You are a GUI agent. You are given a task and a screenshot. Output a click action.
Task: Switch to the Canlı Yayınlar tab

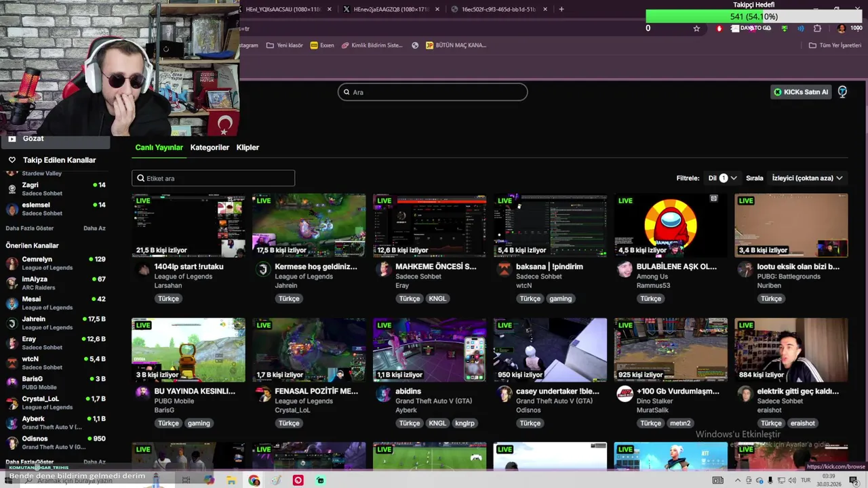159,147
